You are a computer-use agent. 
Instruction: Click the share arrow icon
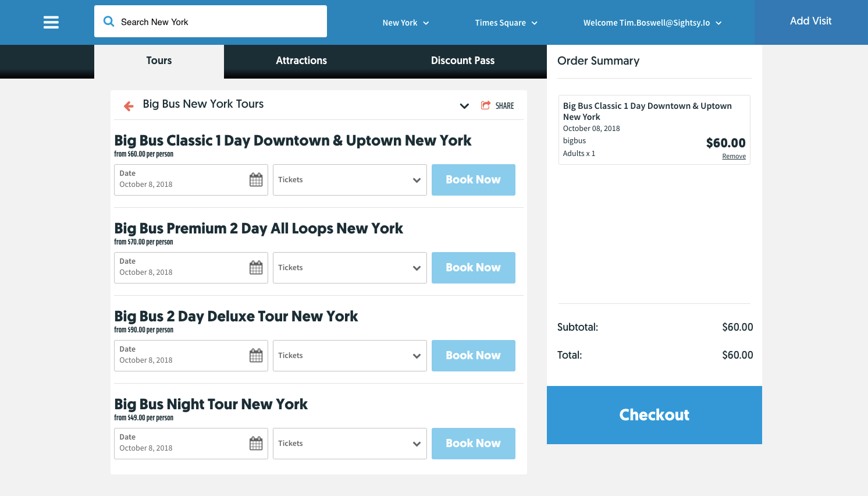[486, 105]
